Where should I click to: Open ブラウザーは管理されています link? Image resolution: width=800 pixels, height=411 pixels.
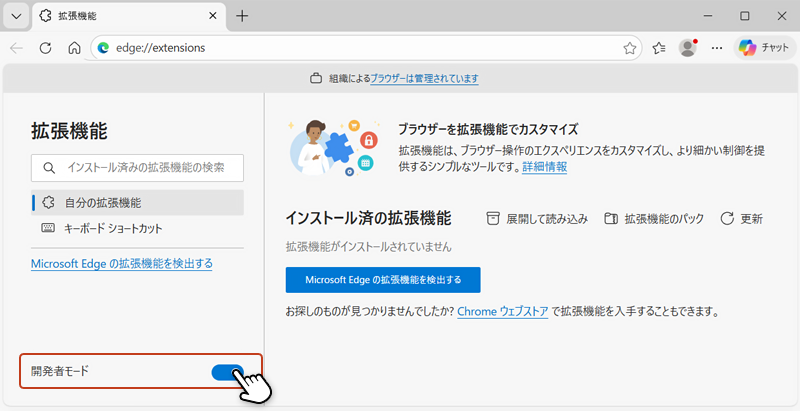(424, 79)
